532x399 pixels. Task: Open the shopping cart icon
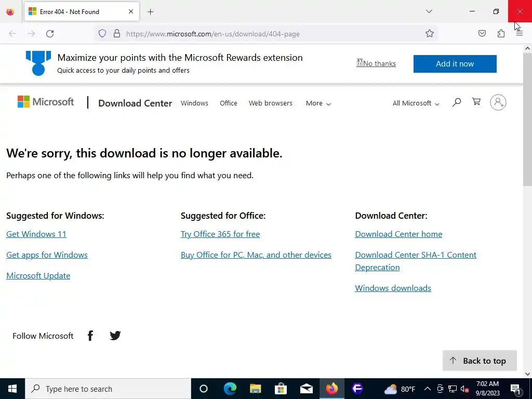[x=476, y=101]
